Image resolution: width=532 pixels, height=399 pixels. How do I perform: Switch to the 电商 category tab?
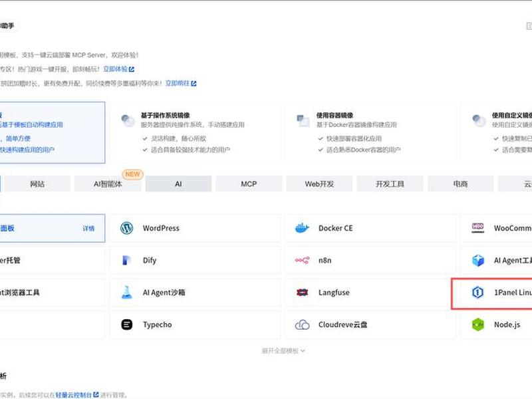(x=461, y=184)
